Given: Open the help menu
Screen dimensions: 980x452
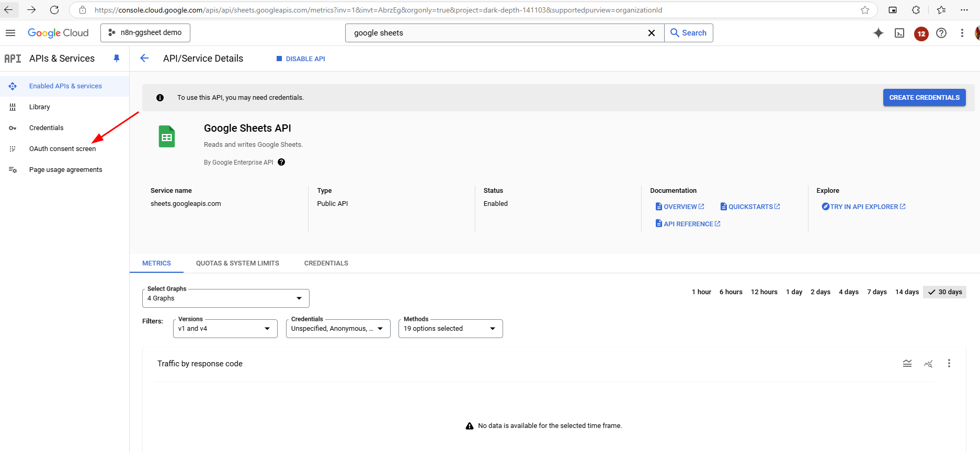Looking at the screenshot, I should coord(941,33).
